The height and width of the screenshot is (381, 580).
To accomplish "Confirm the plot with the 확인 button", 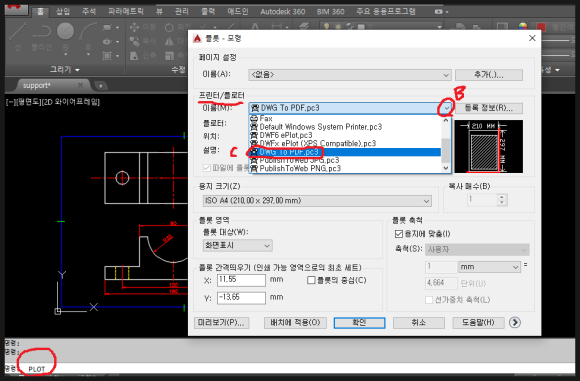I will pos(359,323).
